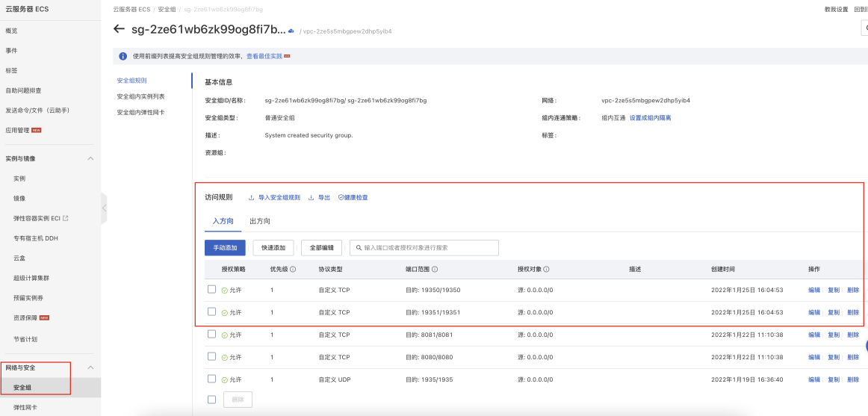
Task: Click 复制 for the 19351/19351 rule
Action: click(x=833, y=312)
